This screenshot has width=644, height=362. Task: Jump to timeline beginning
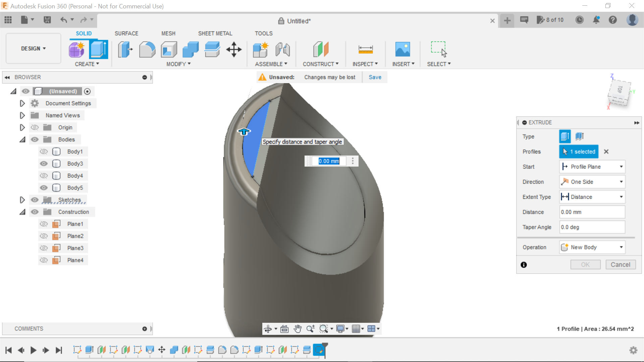click(x=8, y=350)
